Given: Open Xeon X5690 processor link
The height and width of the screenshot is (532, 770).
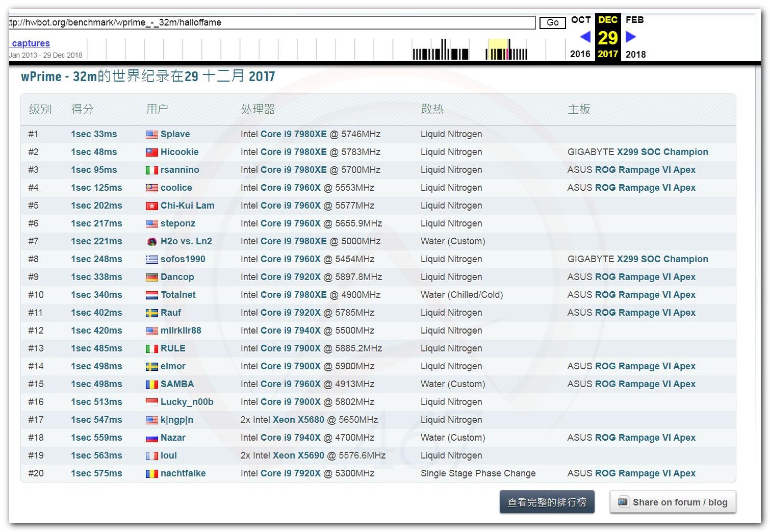Looking at the screenshot, I should click(x=298, y=455).
